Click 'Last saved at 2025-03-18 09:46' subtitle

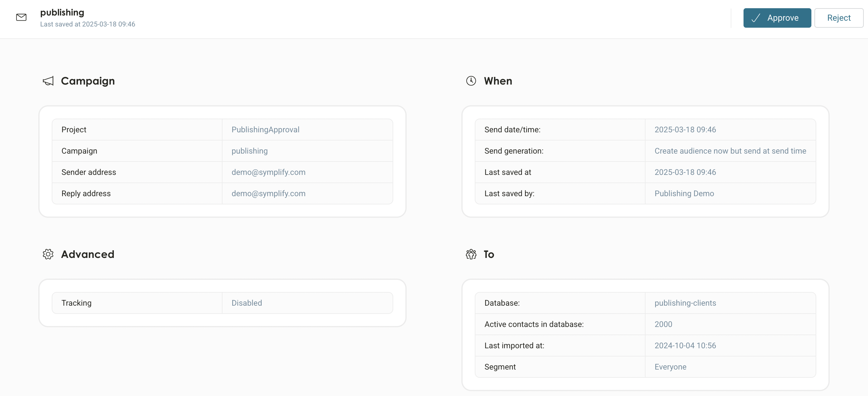click(x=88, y=24)
